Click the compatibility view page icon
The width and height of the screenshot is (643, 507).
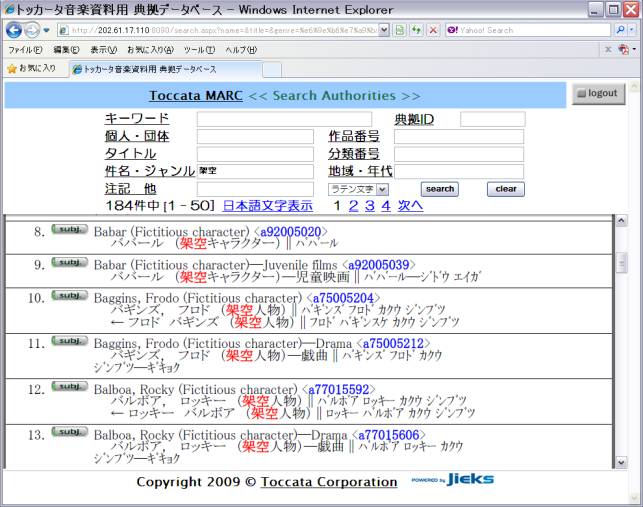point(400,30)
